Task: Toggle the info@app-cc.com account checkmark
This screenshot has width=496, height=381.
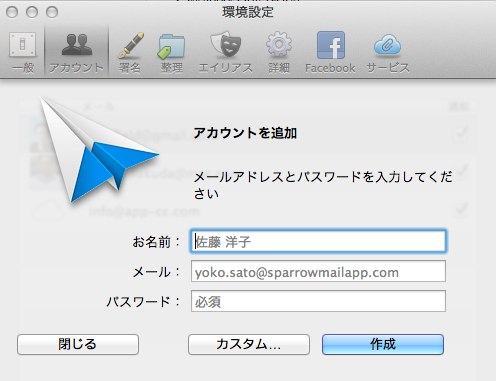Action: click(462, 209)
